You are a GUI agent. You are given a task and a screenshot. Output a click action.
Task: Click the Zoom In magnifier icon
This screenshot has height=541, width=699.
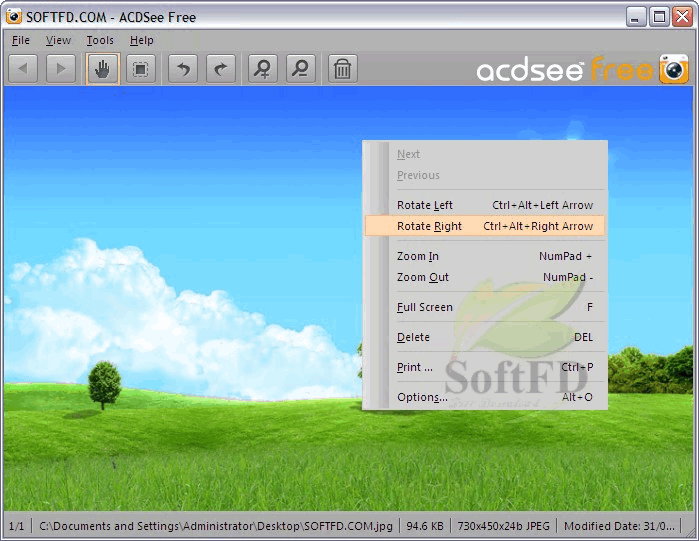[263, 69]
